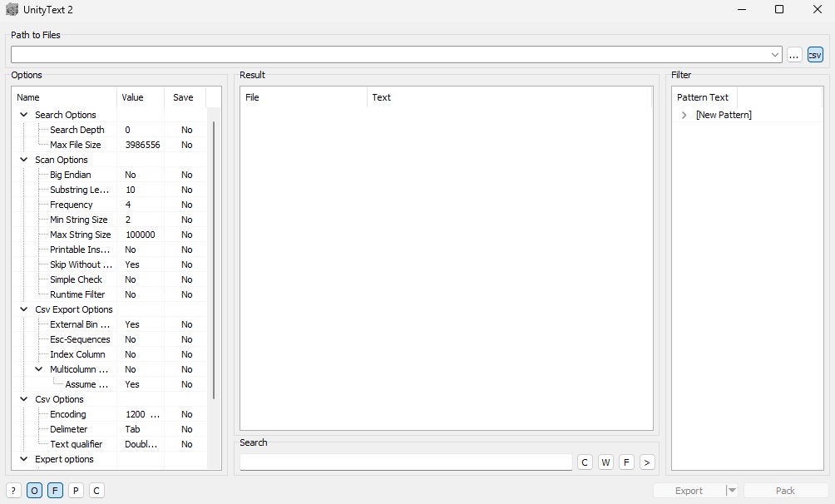Click the Save column header
The width and height of the screenshot is (835, 504).
(x=185, y=97)
